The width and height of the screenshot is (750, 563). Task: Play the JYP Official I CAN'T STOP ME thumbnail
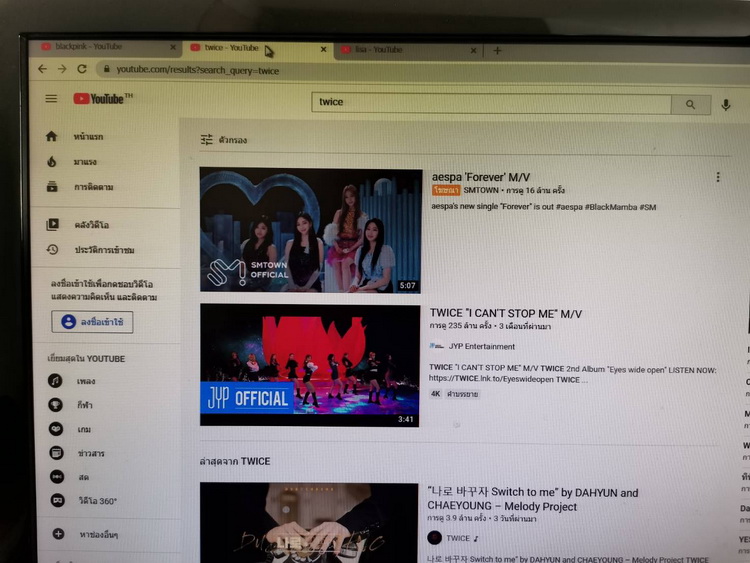click(x=310, y=365)
